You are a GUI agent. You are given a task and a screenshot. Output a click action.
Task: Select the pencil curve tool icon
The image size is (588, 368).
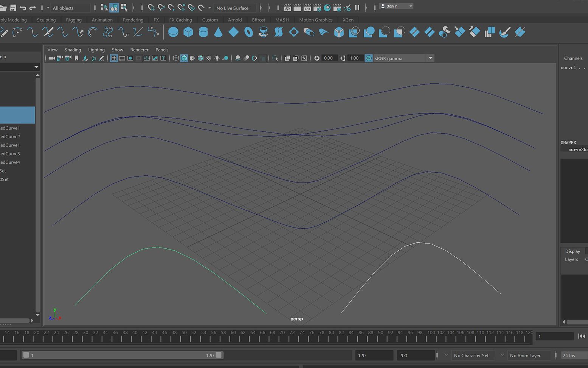coord(4,33)
